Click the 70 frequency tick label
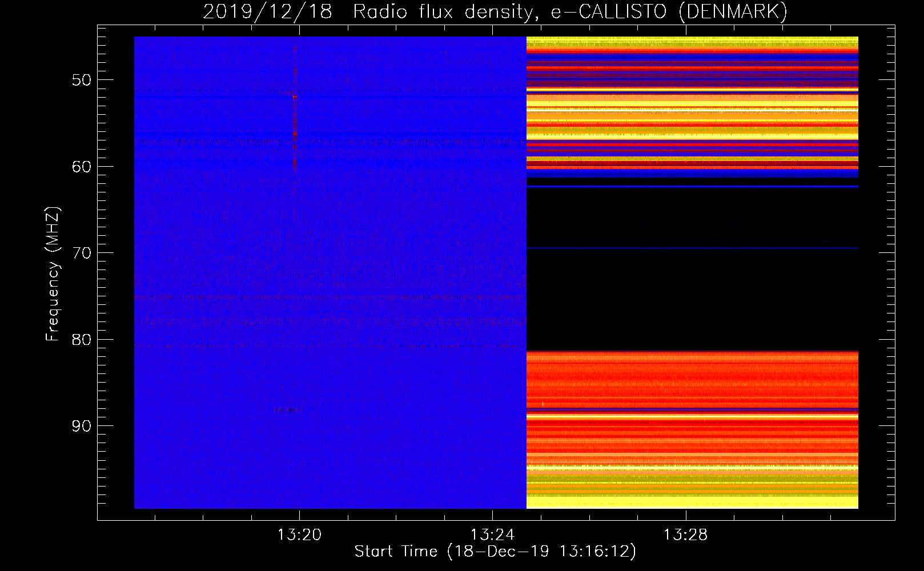The height and width of the screenshot is (571, 924). pos(82,253)
